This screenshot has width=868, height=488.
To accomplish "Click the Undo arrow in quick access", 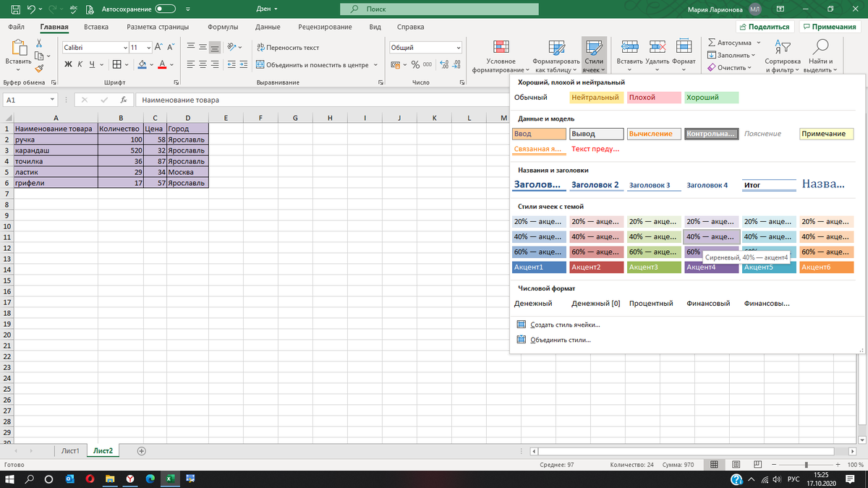I will [30, 9].
